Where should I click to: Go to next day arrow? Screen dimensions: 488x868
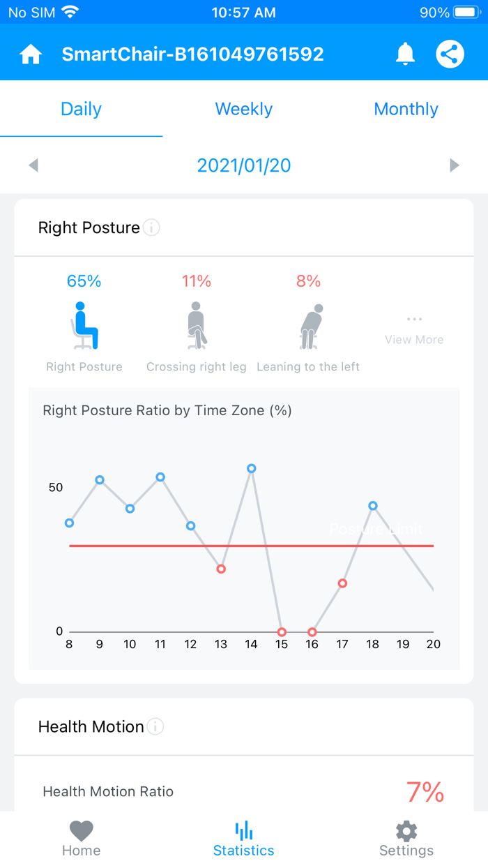point(455,165)
